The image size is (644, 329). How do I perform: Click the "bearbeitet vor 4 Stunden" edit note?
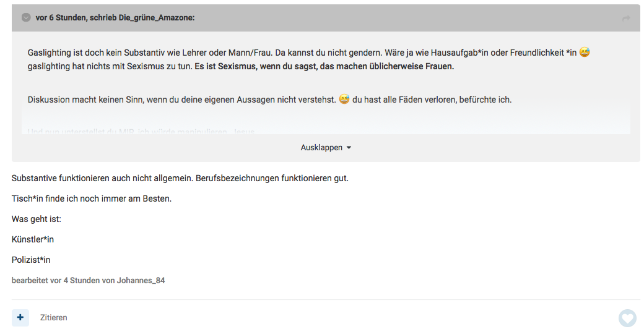tap(88, 280)
